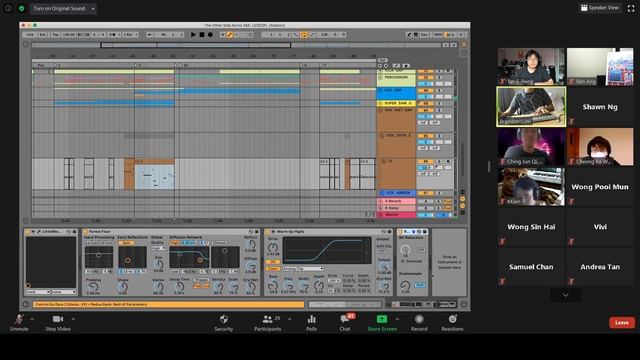Viewport: 640px width, 360px height.
Task: Select the VOX_UNISON track header
Action: [x=396, y=193]
